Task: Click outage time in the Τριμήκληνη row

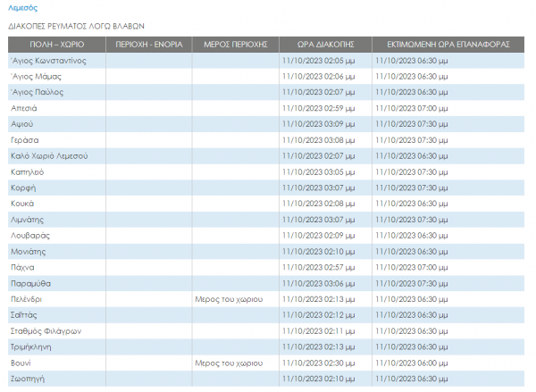Action: click(x=319, y=346)
